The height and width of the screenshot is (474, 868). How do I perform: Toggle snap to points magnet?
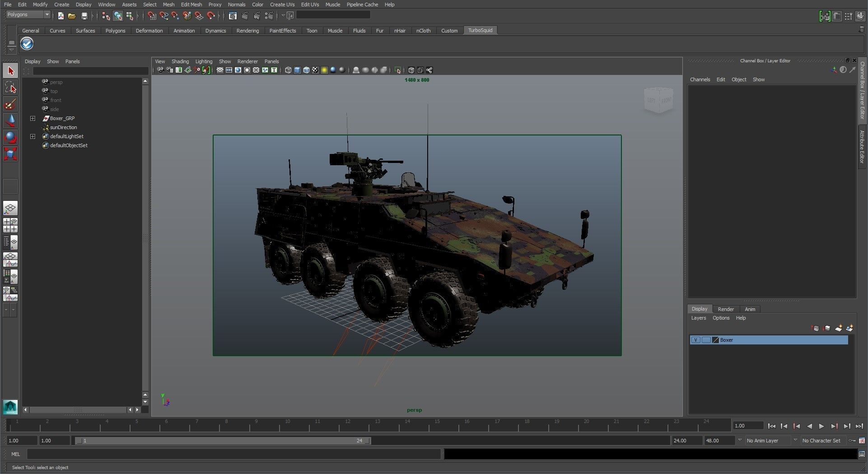[x=175, y=16]
